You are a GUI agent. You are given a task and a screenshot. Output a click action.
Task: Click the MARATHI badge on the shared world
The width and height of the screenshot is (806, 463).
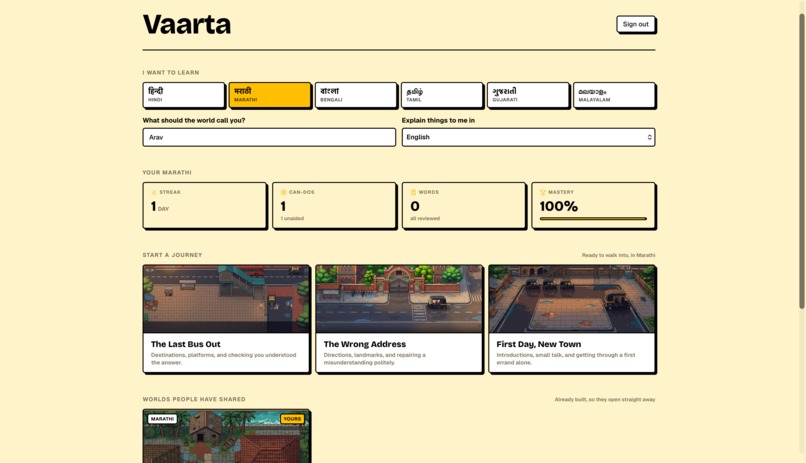[162, 419]
